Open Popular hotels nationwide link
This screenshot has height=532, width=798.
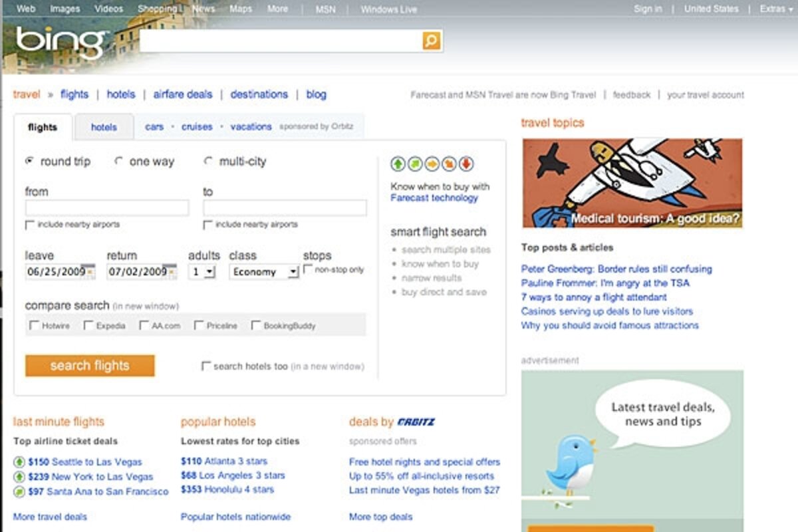tap(235, 517)
